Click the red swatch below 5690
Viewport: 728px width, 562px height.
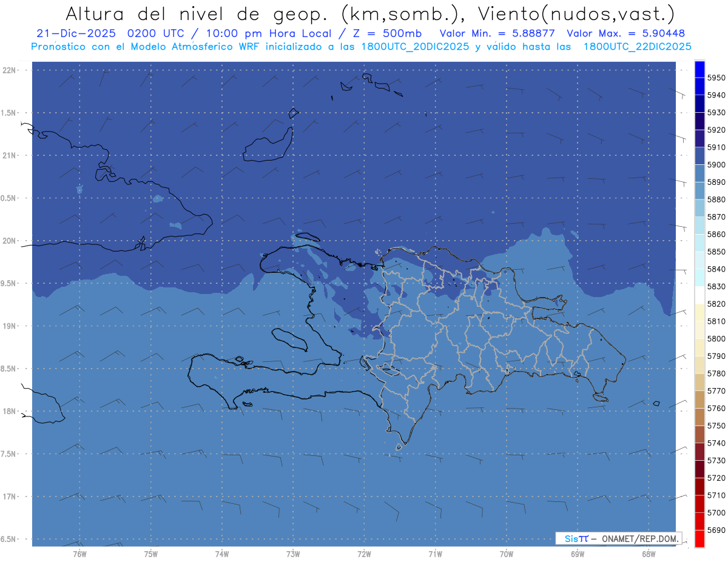click(x=699, y=539)
